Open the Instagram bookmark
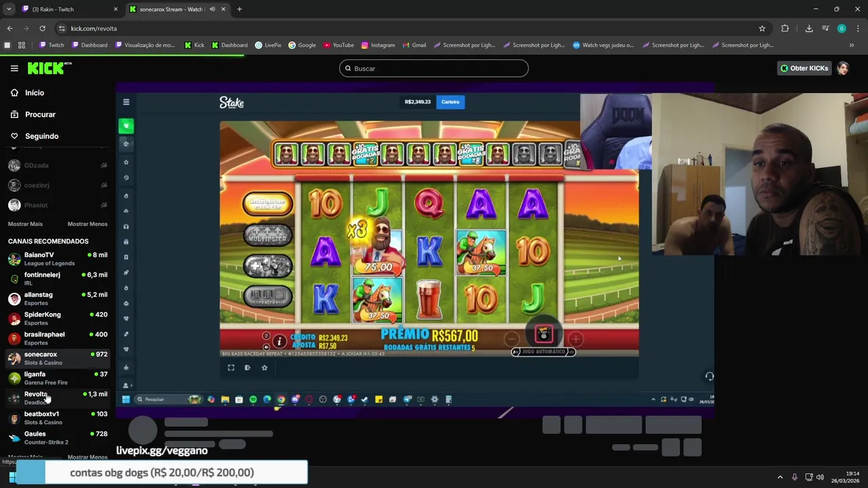The image size is (868, 488). click(378, 45)
